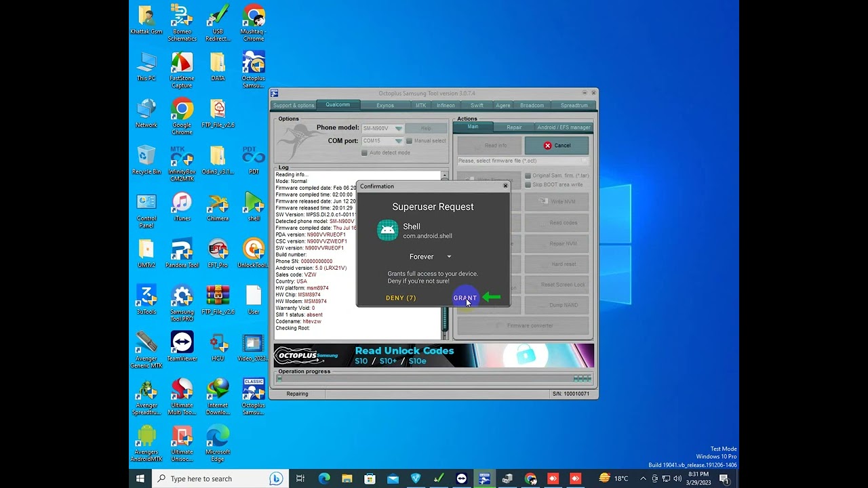Click the Read info button
Viewport: 868px width, 488px height.
click(489, 146)
